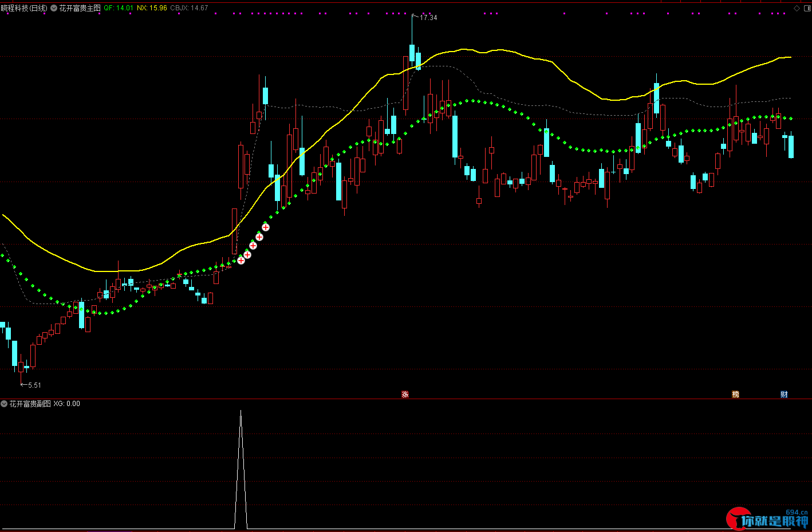Image resolution: width=812 pixels, height=532 pixels.
Task: Click the 榜 event marker
Action: pos(735,394)
